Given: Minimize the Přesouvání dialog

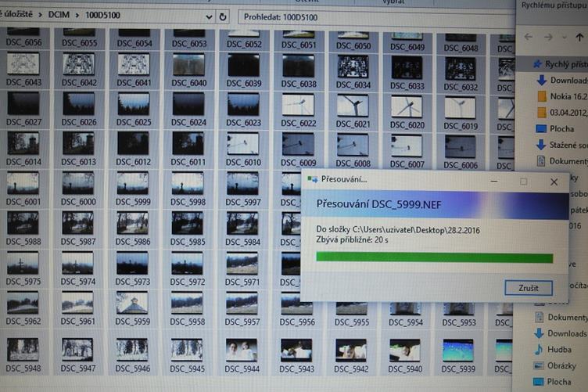Looking at the screenshot, I should coord(494,182).
